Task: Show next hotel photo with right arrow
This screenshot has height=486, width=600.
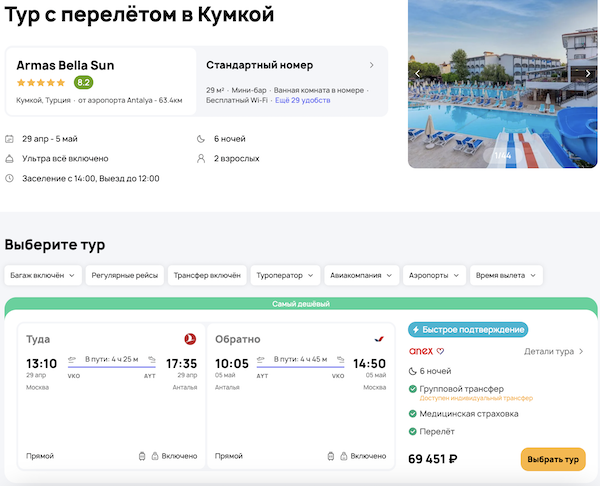Action: coord(588,73)
